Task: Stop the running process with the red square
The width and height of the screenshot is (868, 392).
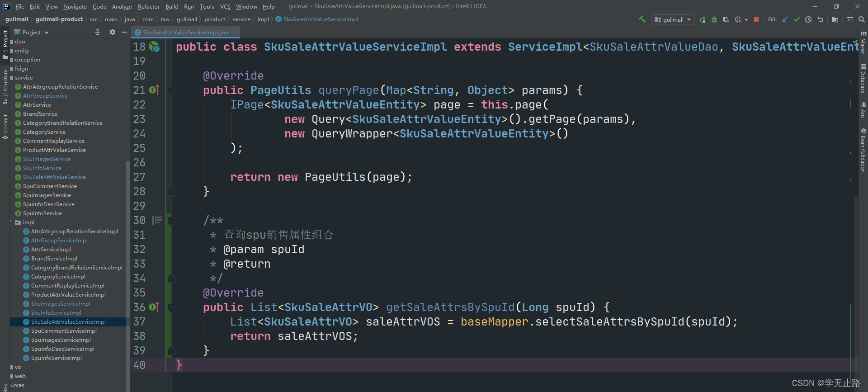Action: [x=756, y=19]
